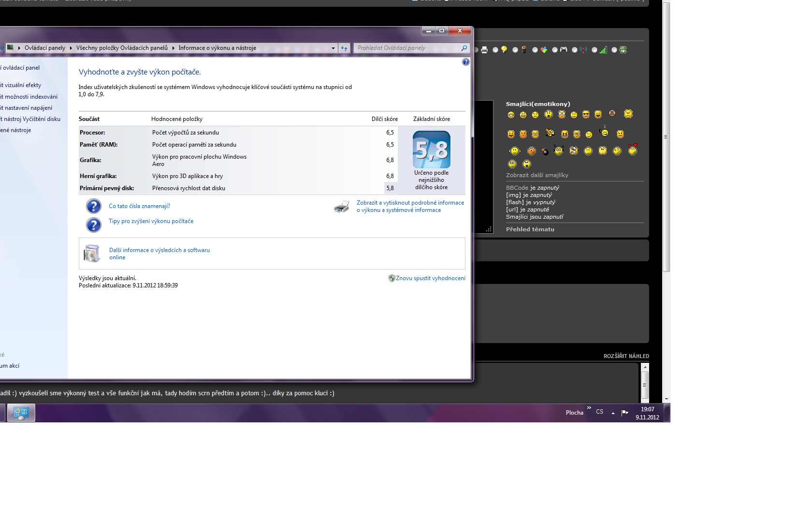812x508 pixels.
Task: Select the radio button for the battery icon
Action: pos(515,50)
